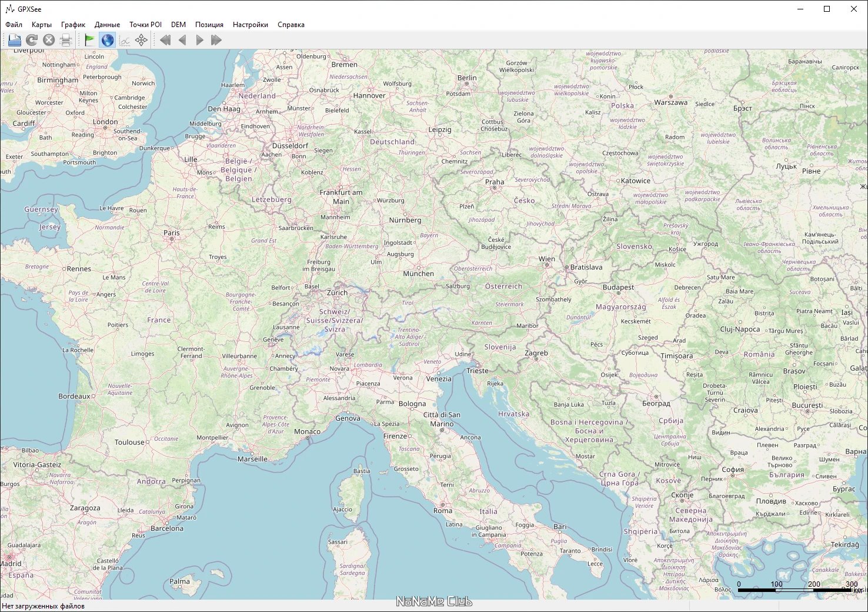Print the map view
This screenshot has height=612, width=868.
coord(66,39)
